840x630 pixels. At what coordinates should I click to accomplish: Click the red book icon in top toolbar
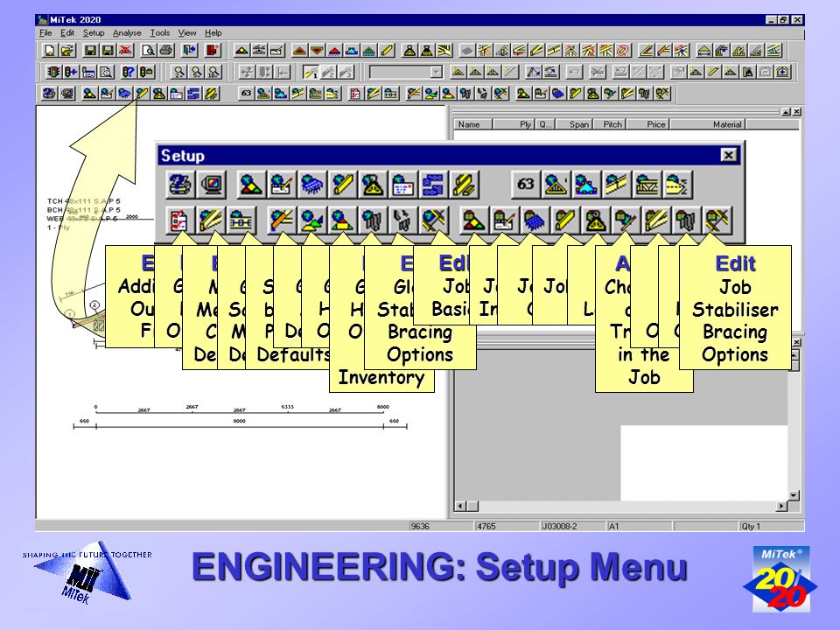(213, 51)
